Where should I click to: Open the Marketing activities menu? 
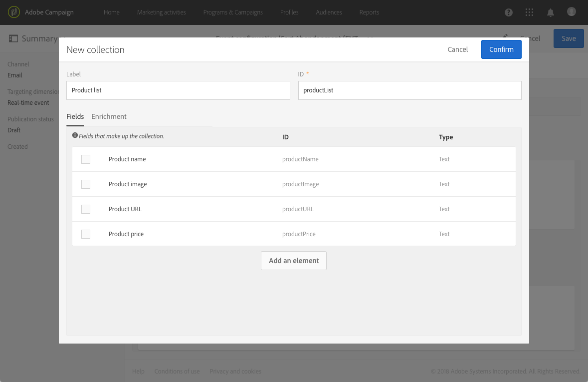[161, 12]
